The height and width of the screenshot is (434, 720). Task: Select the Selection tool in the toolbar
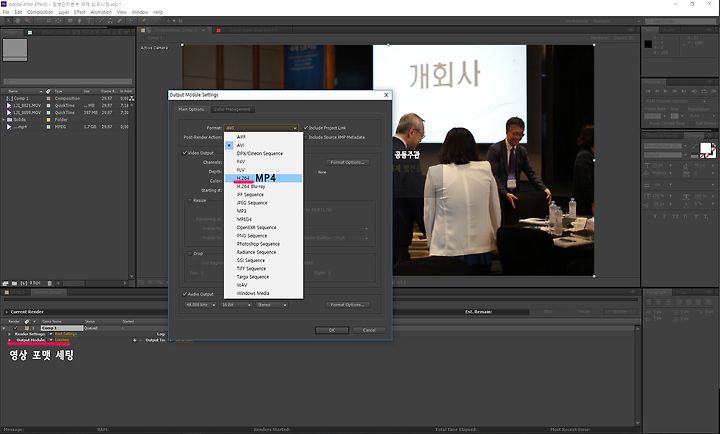point(8,21)
